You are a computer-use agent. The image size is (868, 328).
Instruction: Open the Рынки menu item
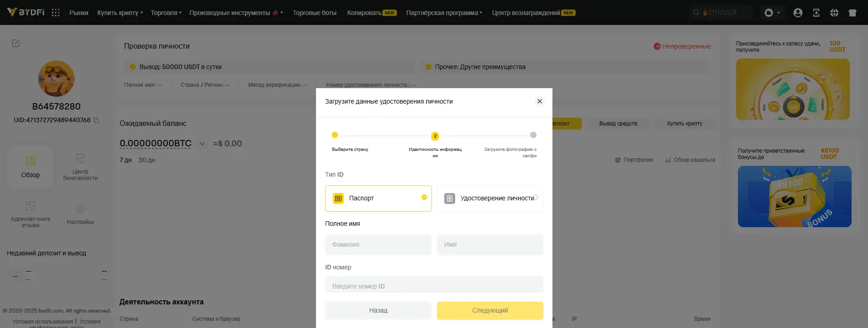point(79,13)
